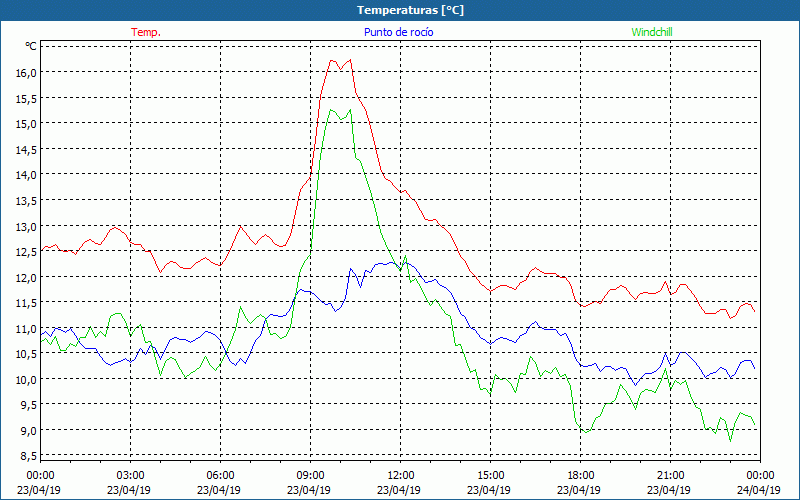Click the 12,0 y-axis value
Image resolution: width=800 pixels, height=500 pixels.
click(x=27, y=277)
